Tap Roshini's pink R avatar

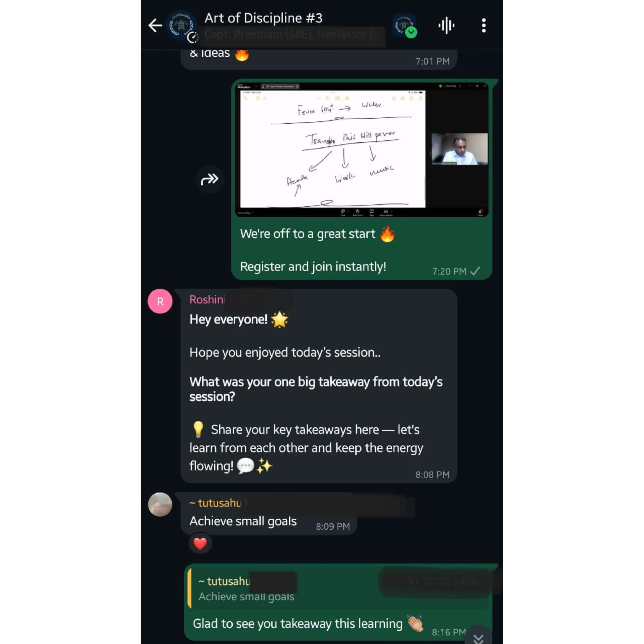click(x=160, y=301)
